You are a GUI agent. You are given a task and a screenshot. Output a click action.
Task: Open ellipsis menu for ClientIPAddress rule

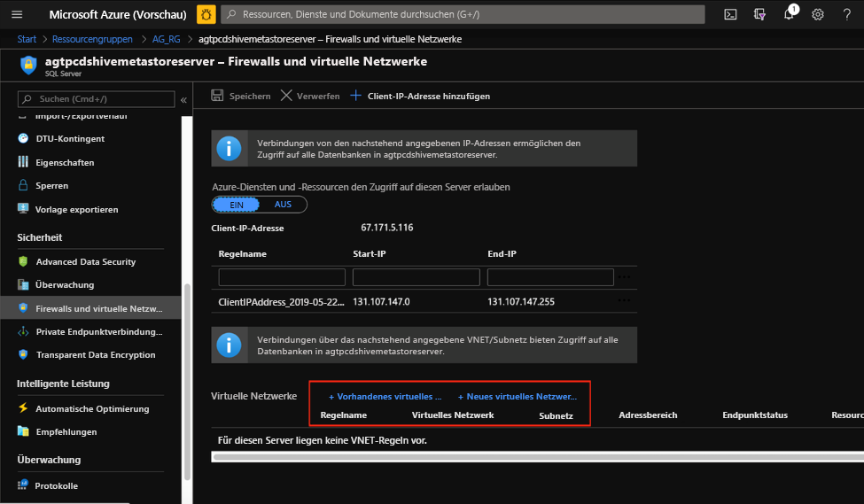(624, 301)
